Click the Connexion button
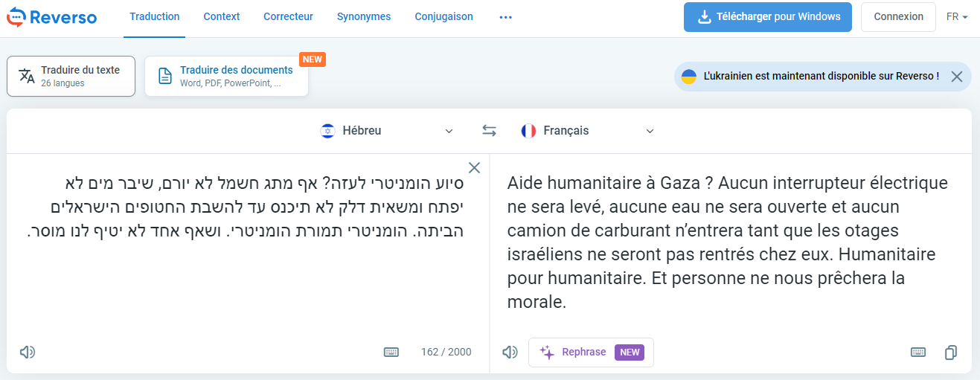The height and width of the screenshot is (380, 980). 898,16
